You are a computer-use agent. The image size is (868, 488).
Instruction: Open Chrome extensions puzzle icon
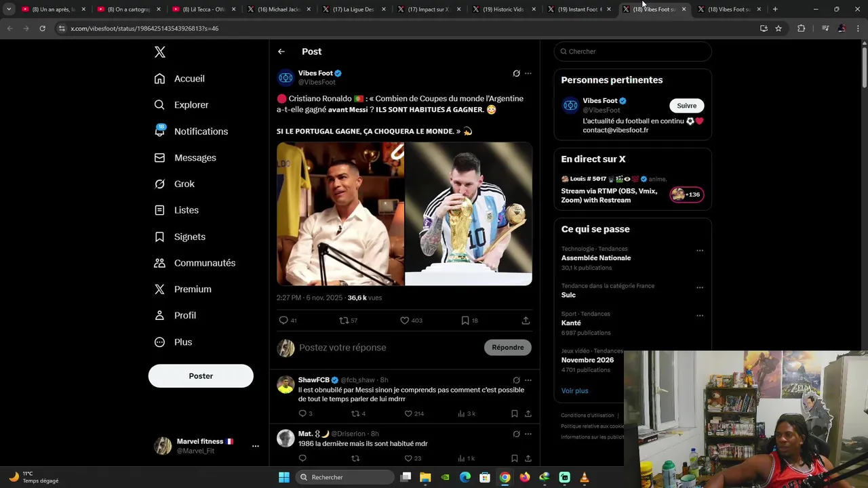click(x=802, y=28)
